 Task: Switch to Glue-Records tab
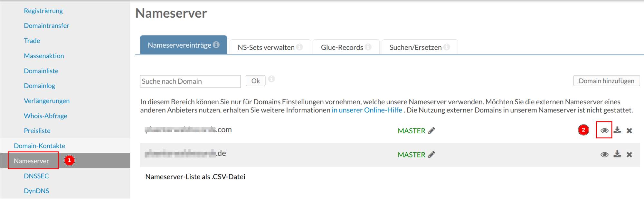tap(346, 47)
